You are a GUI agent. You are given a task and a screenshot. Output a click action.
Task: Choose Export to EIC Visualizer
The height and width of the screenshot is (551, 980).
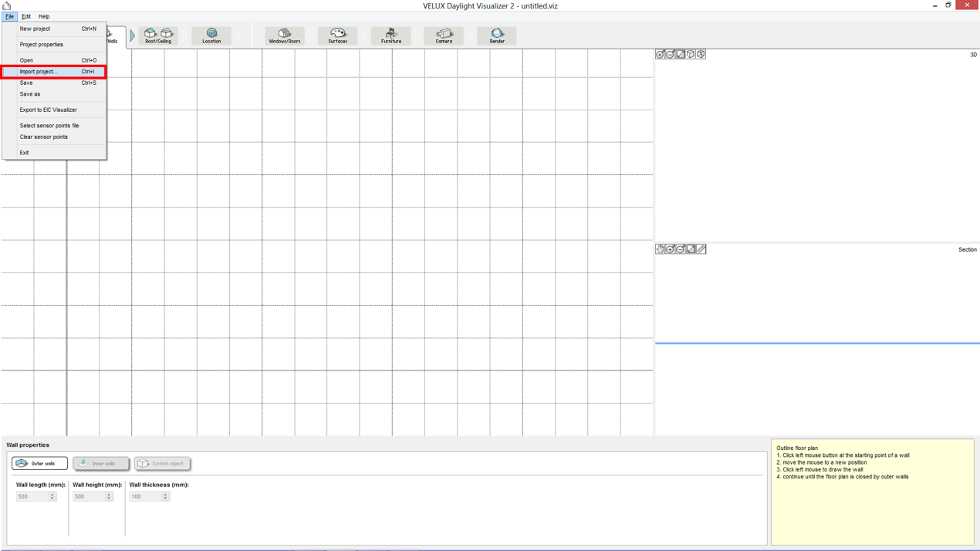point(54,110)
